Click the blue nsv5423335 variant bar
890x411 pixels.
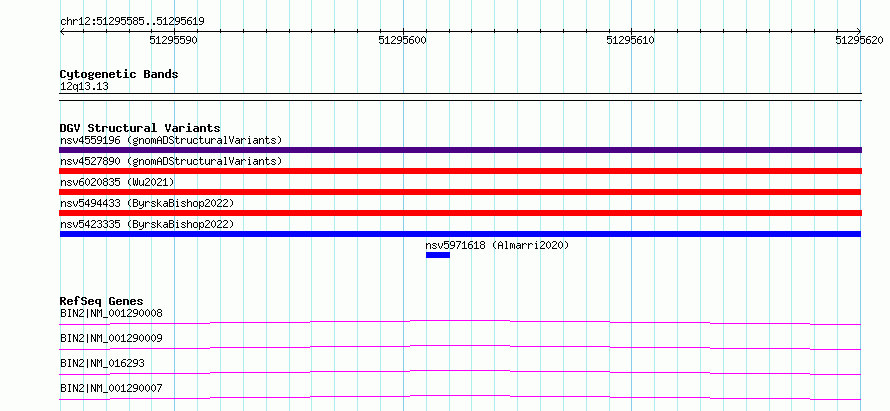[460, 234]
